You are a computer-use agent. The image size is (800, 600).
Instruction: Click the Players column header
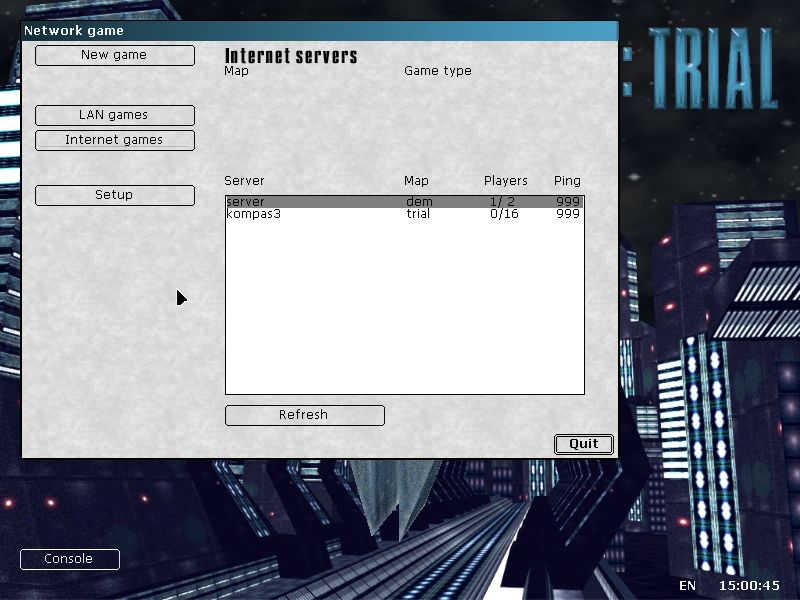[506, 181]
